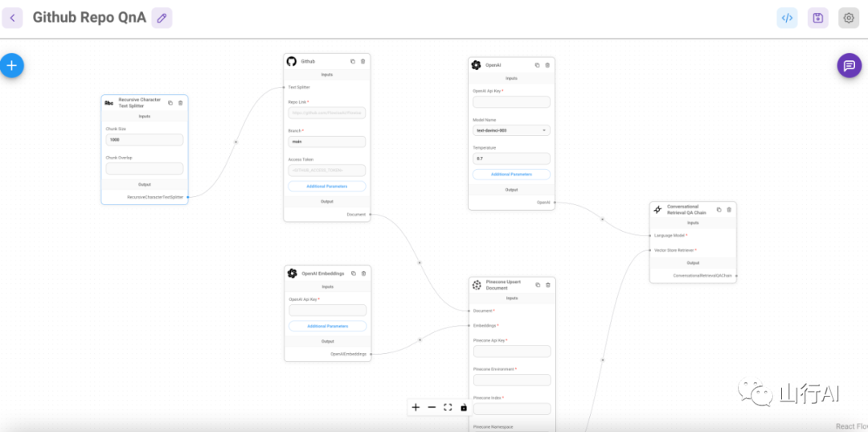Select the Pinecone logo icon
Image resolution: width=868 pixels, height=432 pixels.
point(477,285)
